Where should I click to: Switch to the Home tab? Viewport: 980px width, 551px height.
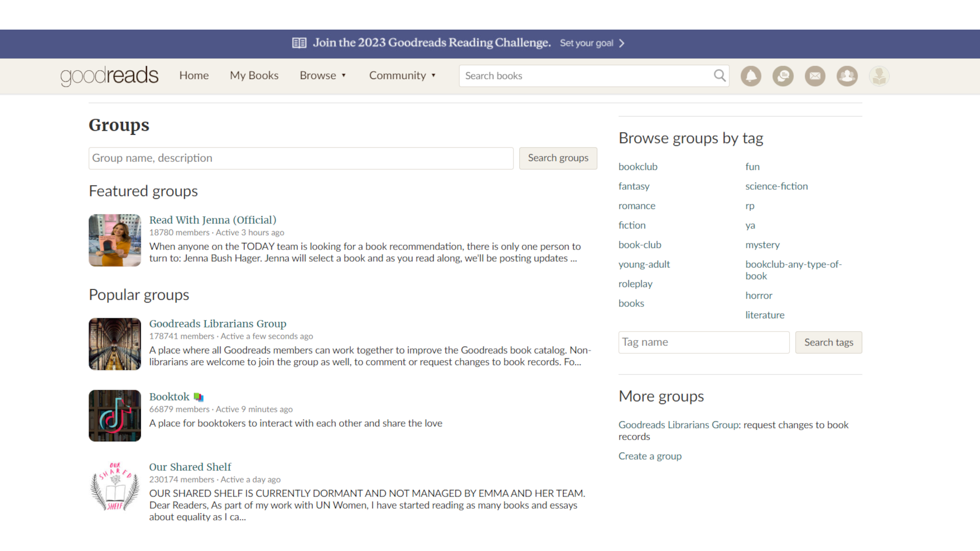[194, 76]
